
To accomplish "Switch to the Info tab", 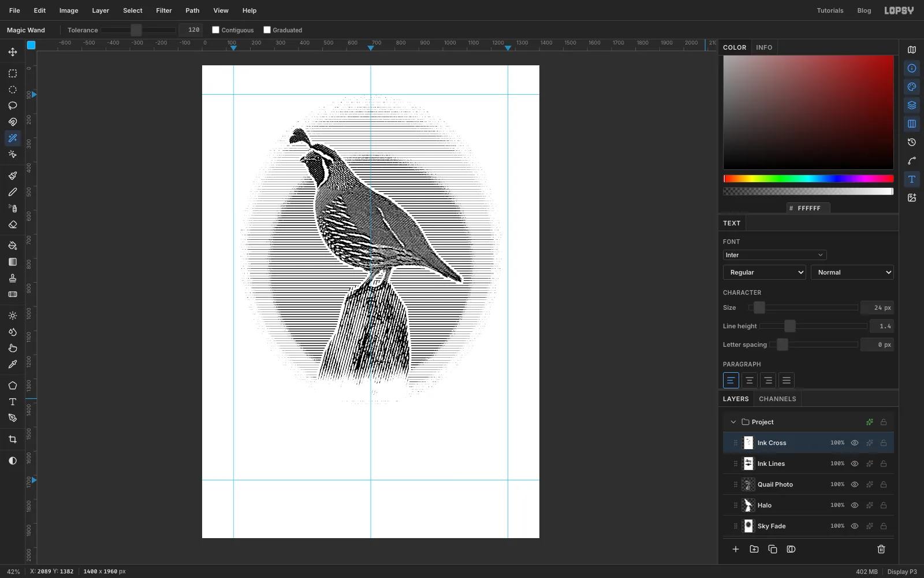I will point(764,47).
